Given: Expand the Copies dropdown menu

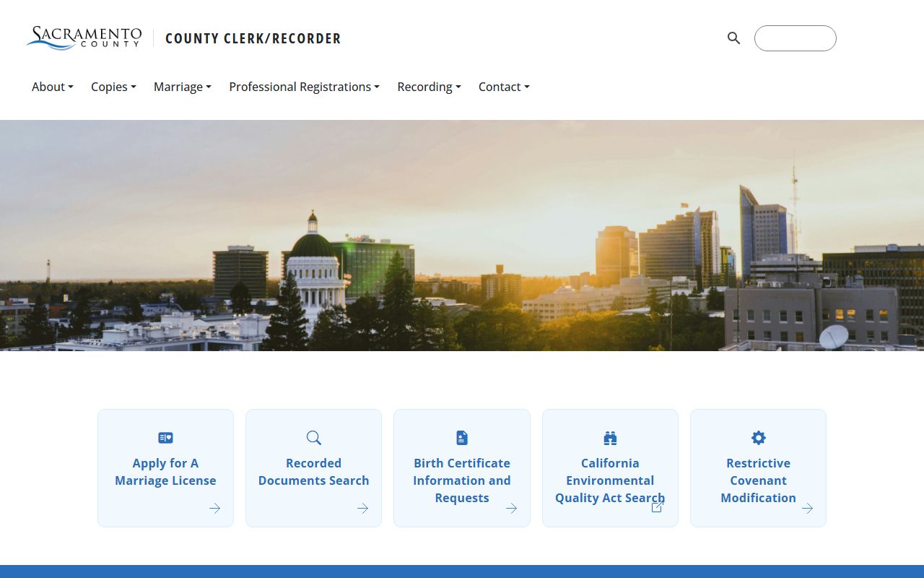Looking at the screenshot, I should (113, 87).
